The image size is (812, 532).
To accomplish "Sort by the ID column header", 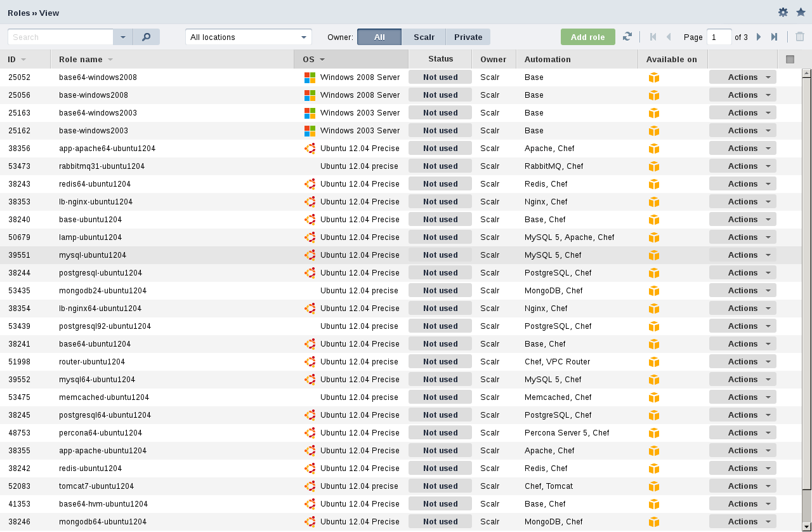I will click(x=25, y=59).
